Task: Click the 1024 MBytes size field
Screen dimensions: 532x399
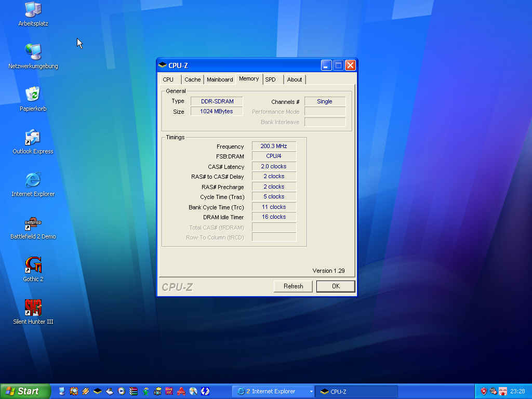Action: pos(217,111)
